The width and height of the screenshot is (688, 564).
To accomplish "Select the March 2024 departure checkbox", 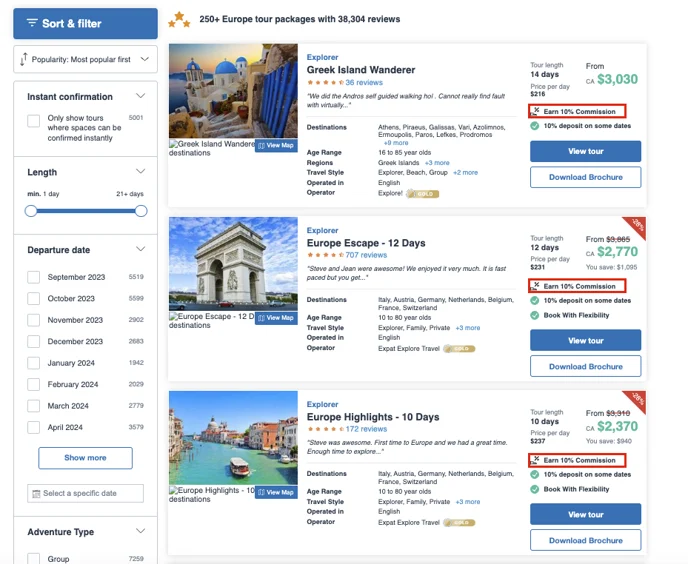I will coord(34,406).
